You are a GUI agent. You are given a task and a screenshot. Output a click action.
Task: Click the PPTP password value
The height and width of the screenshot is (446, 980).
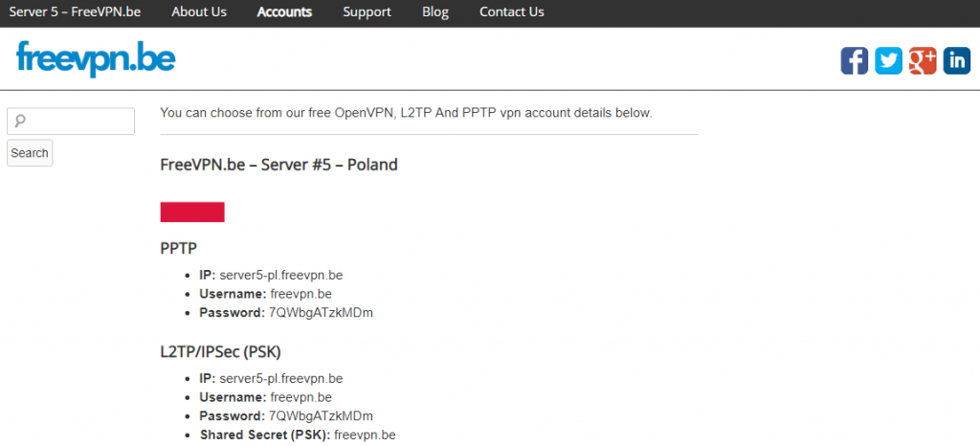(x=320, y=313)
